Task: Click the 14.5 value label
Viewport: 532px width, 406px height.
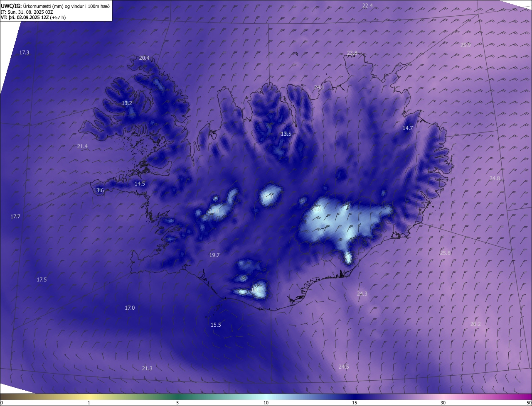Action: pyautogui.click(x=140, y=183)
